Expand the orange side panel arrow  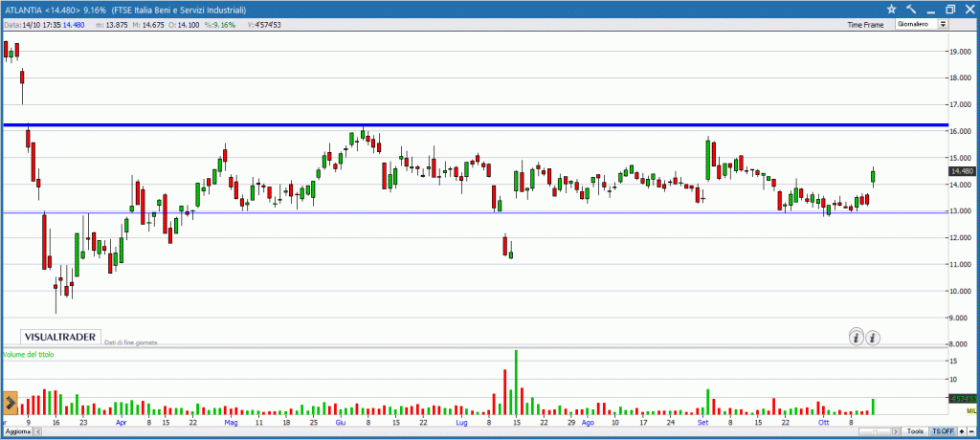pyautogui.click(x=10, y=403)
